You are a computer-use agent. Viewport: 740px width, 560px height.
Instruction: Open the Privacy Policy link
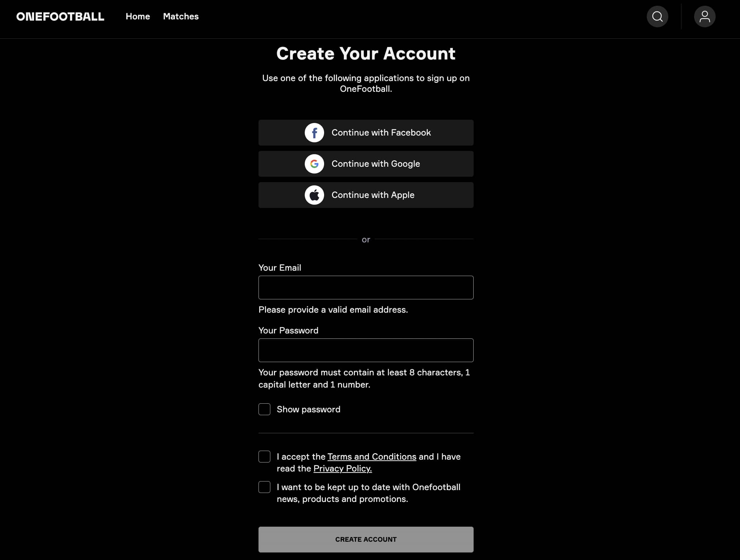point(342,469)
